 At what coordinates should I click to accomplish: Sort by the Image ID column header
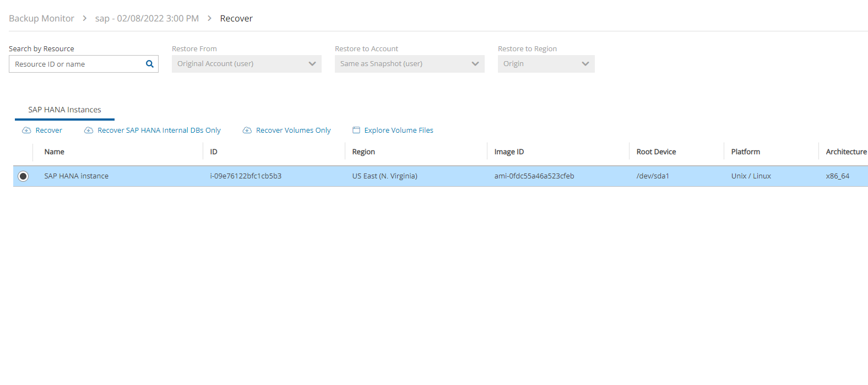click(x=509, y=152)
